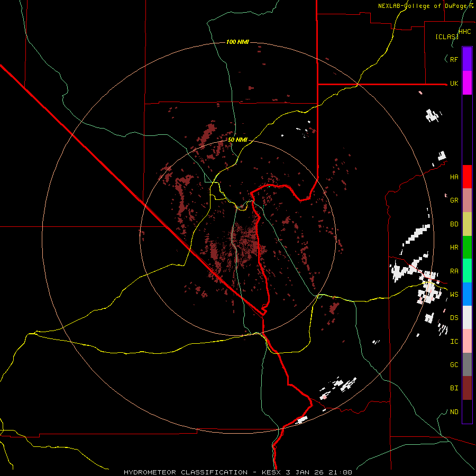The height and width of the screenshot is (476, 476).
Task: Click the 100 NMI range ring label
Action: pyautogui.click(x=237, y=42)
